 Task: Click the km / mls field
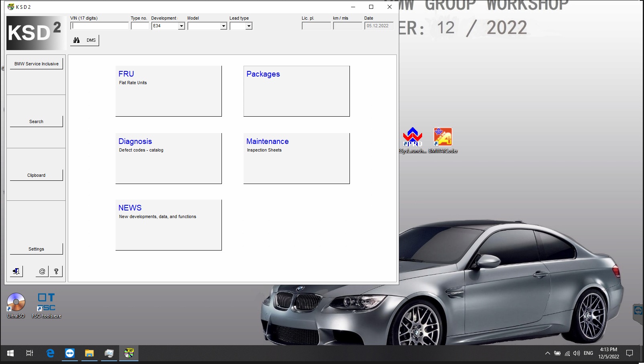click(x=347, y=26)
